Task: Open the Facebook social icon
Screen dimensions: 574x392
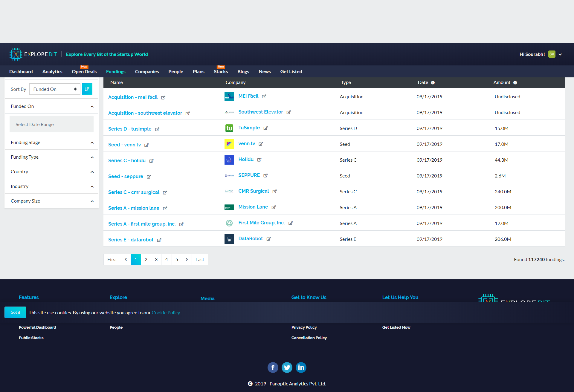Action: tap(273, 367)
